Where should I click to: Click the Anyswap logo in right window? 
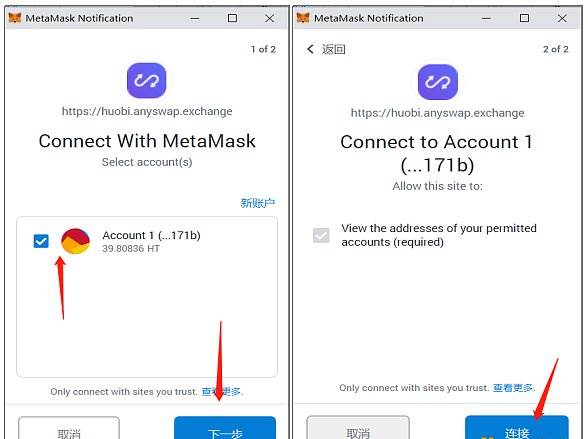coord(438,82)
